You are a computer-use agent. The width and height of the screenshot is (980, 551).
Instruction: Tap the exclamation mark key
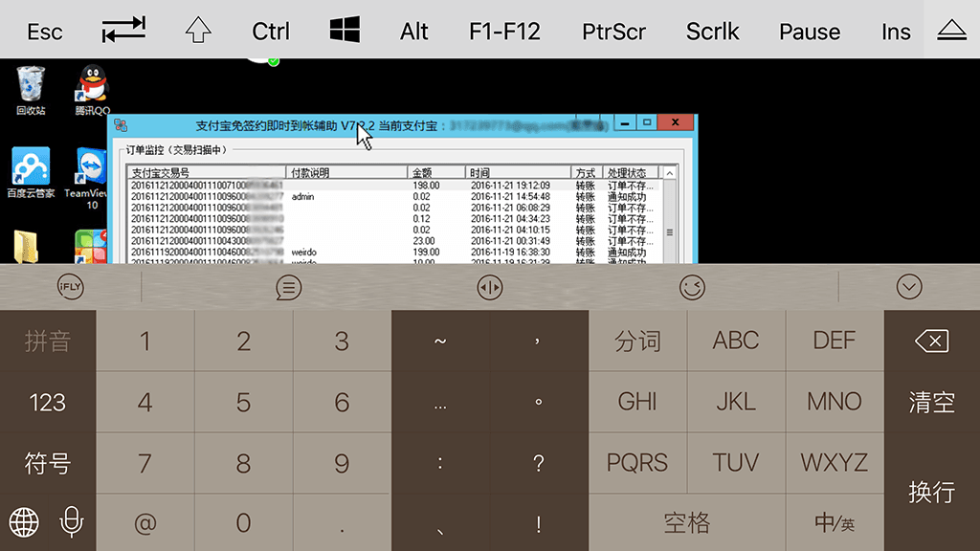pyautogui.click(x=538, y=523)
